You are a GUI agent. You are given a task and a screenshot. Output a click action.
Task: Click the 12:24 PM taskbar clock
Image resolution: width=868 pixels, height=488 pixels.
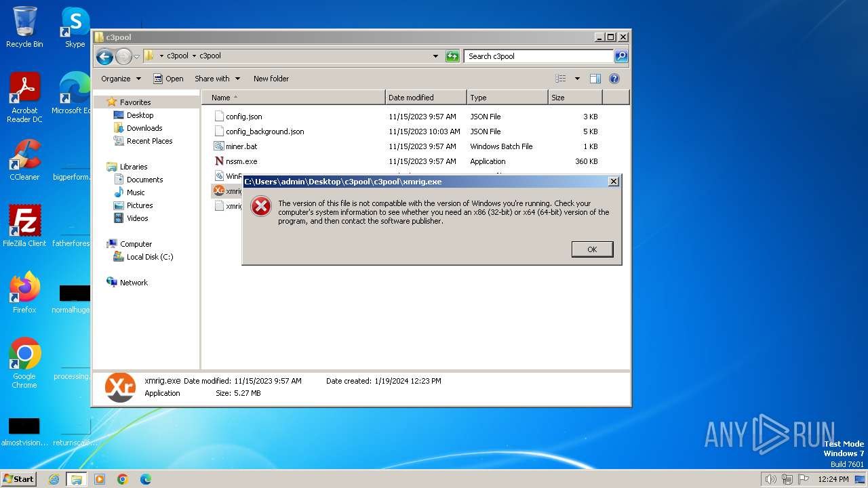833,479
